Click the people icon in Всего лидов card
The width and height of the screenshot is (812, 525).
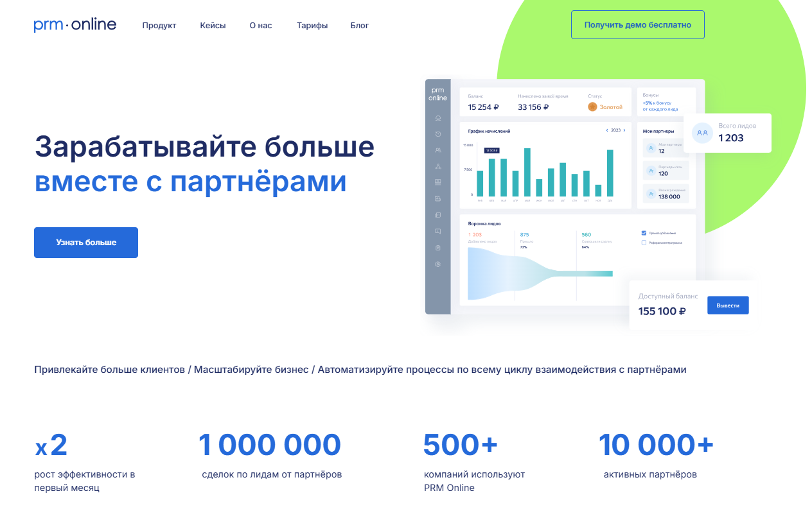click(702, 133)
